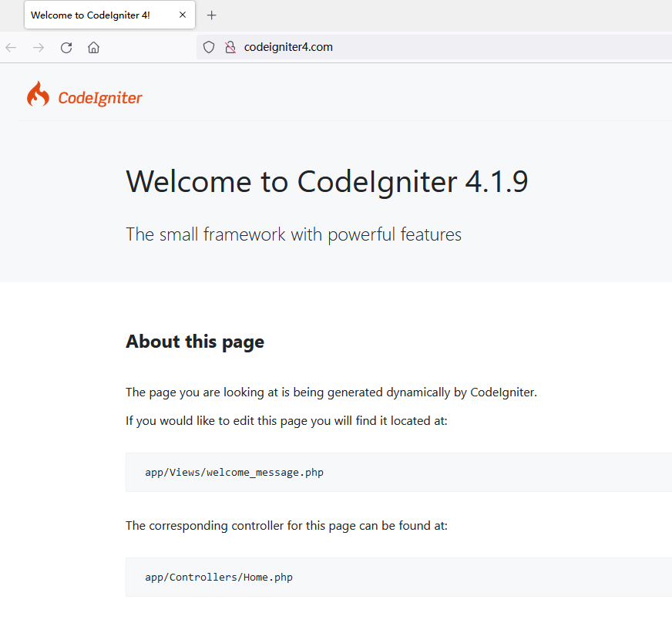Viewport: 672px width, 640px height.
Task: Click the app/Views/welcome_message.php code path
Action: coord(234,472)
